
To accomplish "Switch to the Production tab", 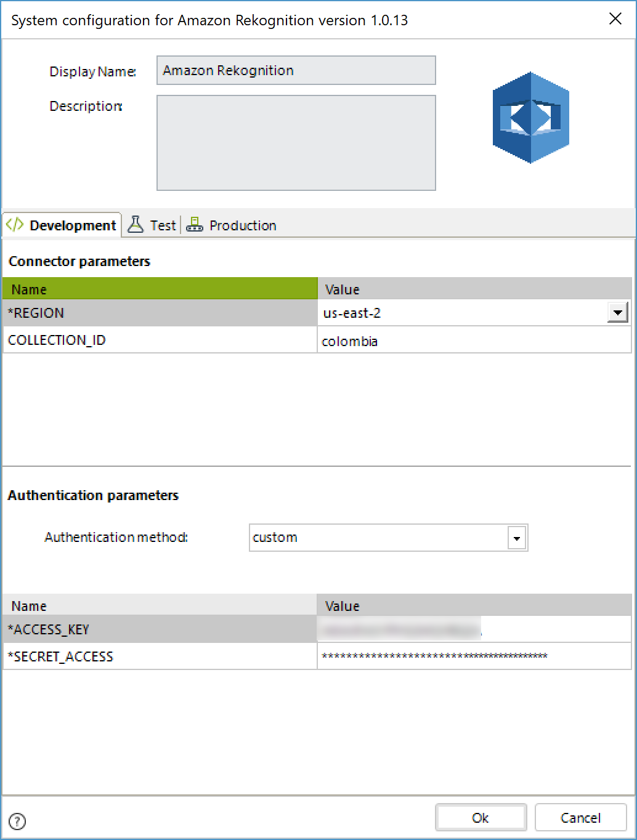I will [x=242, y=225].
